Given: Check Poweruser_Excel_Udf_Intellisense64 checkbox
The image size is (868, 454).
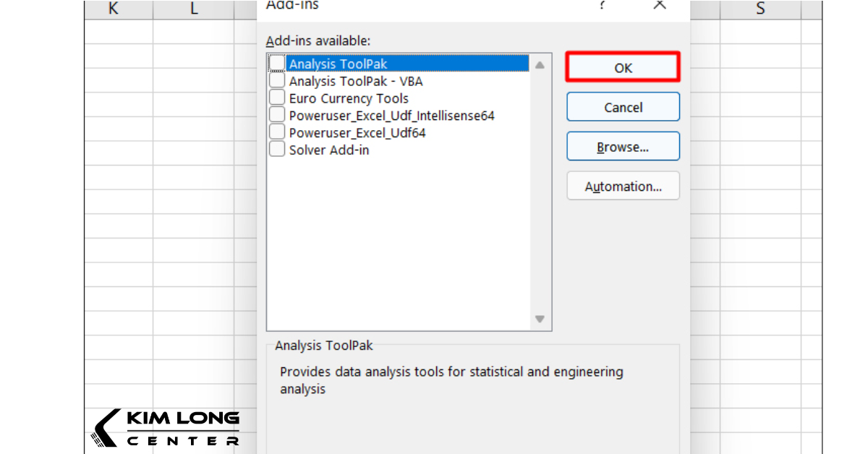Looking at the screenshot, I should [x=277, y=114].
